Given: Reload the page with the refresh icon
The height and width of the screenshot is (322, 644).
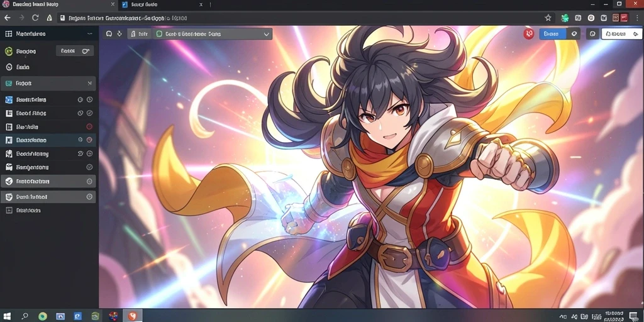Looking at the screenshot, I should point(35,18).
